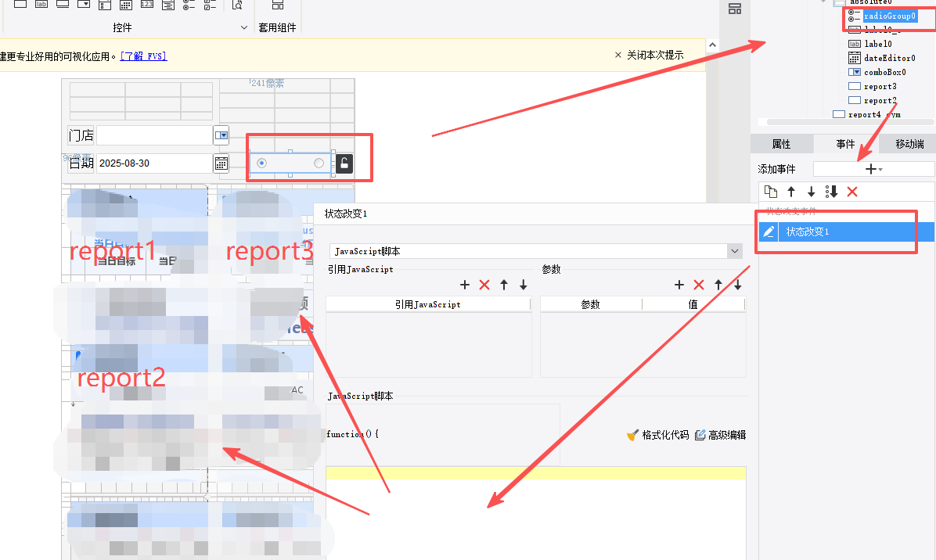The image size is (936, 560).
Task: Click the lock icon beside the radio group widget
Action: 344,163
